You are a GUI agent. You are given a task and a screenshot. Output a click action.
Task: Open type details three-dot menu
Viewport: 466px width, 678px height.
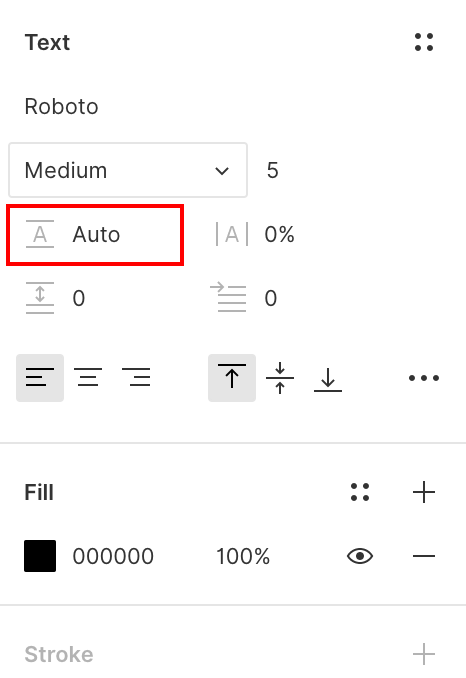pos(424,378)
